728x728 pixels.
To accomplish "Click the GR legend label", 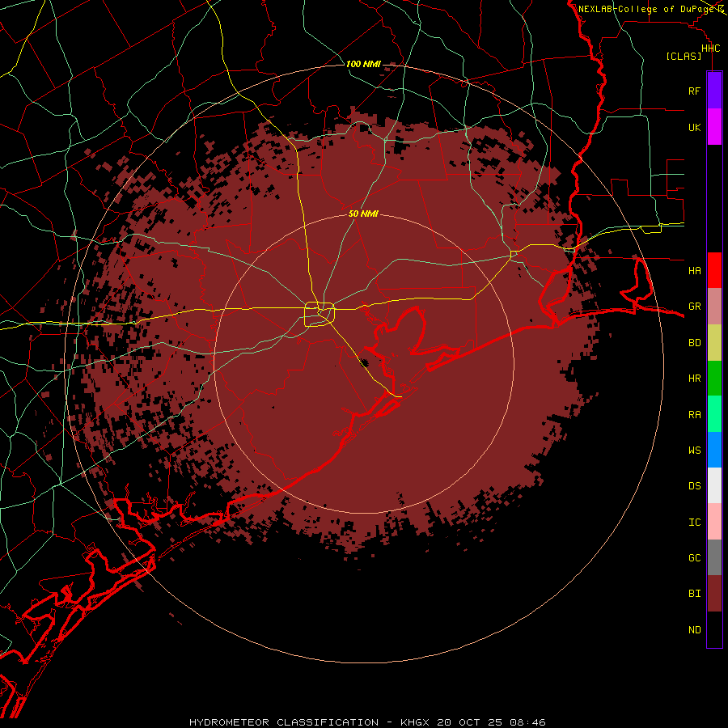I will click(694, 307).
